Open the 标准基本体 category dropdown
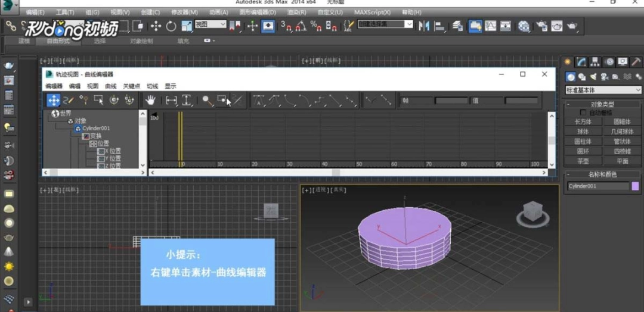Image resolution: width=644 pixels, height=312 pixels. [x=603, y=90]
